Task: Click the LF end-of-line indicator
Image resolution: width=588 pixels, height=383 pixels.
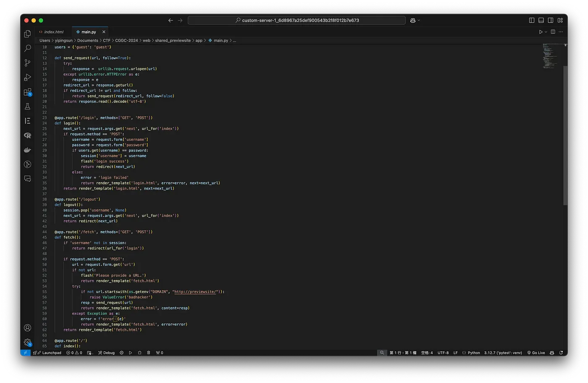Action: coord(455,353)
